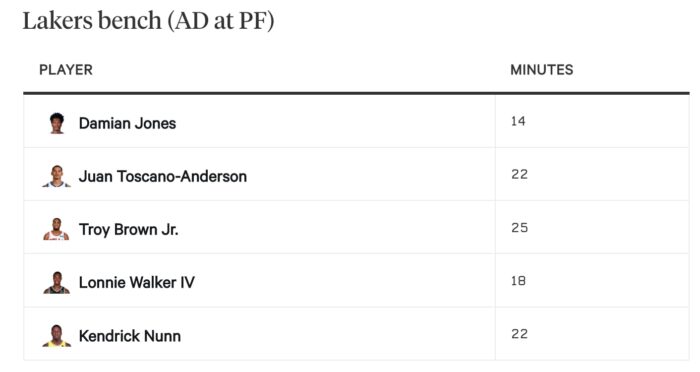700x372 pixels.
Task: Select Lonnie Walker IV minutes value 18
Action: 518,281
